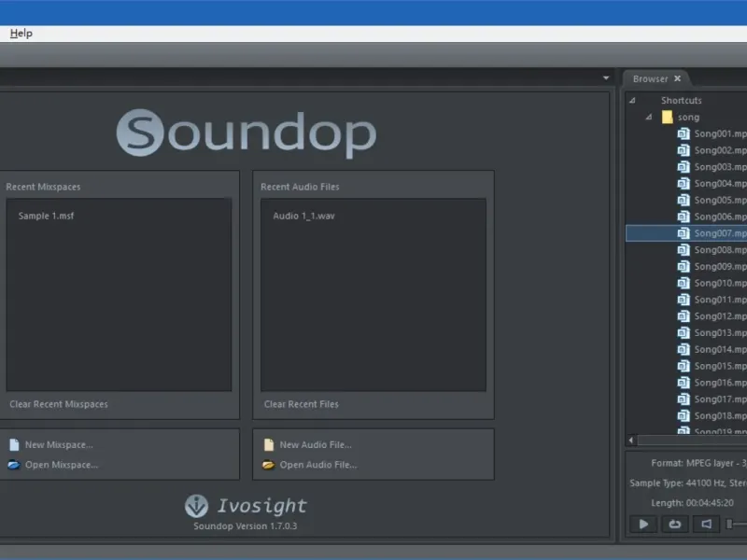
Task: Click the Song011.mp3 file icon
Action: click(x=684, y=300)
